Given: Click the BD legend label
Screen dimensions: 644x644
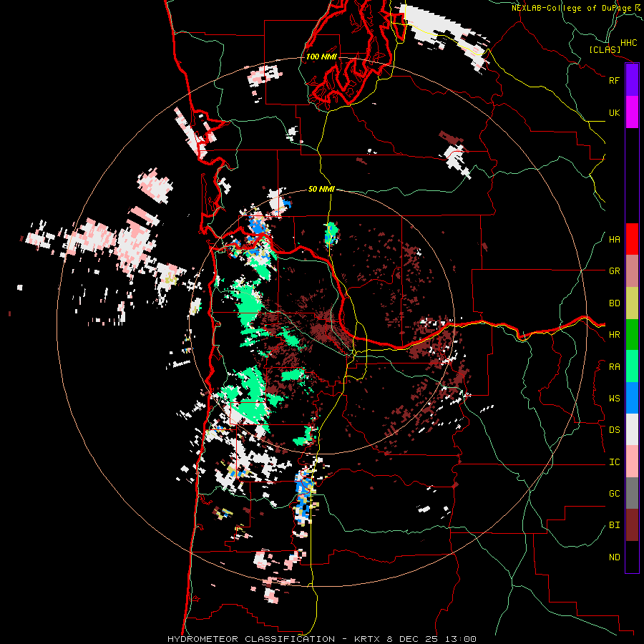Looking at the screenshot, I should pos(614,303).
